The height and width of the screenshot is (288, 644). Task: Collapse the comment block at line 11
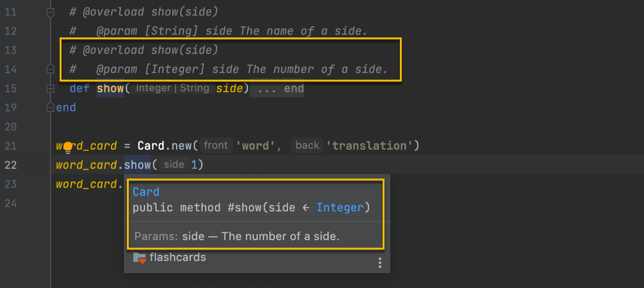[50, 13]
